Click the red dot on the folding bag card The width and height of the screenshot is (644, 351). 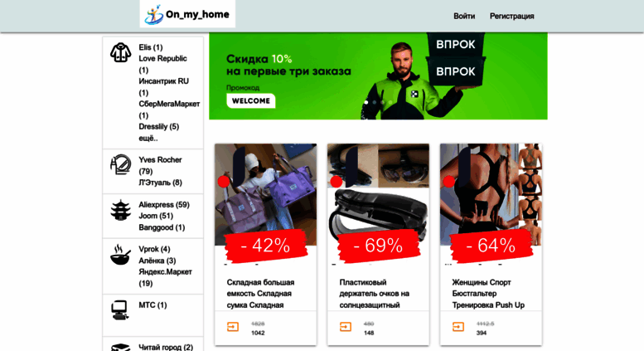(x=224, y=181)
